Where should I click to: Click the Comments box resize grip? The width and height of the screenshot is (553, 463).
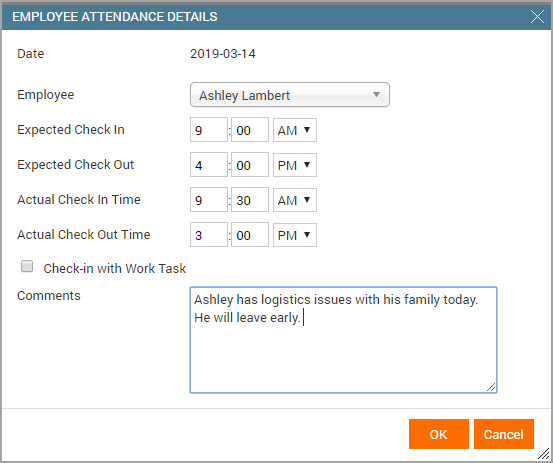coord(491,387)
